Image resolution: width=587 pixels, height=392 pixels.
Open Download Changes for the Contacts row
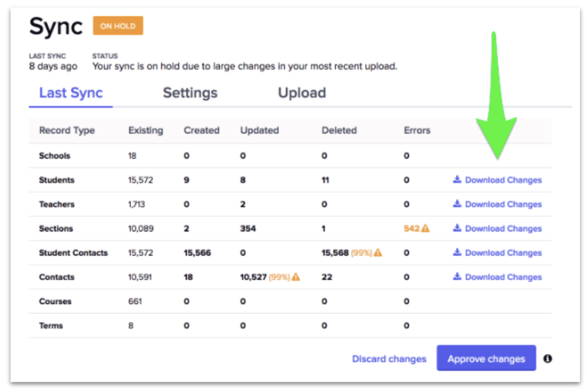click(503, 277)
